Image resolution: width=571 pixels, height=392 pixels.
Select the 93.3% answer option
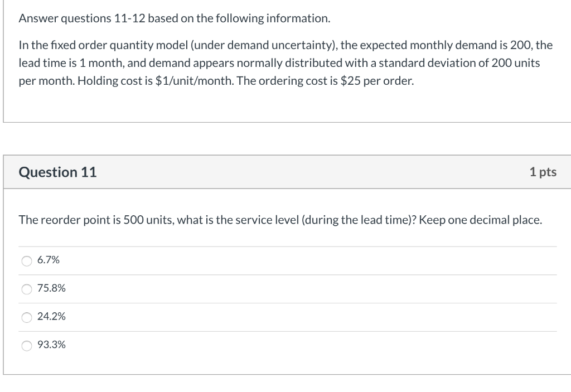(26, 345)
